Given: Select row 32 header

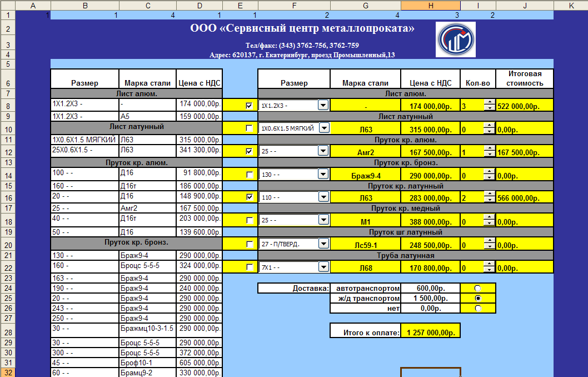Looking at the screenshot, I should (x=8, y=373).
